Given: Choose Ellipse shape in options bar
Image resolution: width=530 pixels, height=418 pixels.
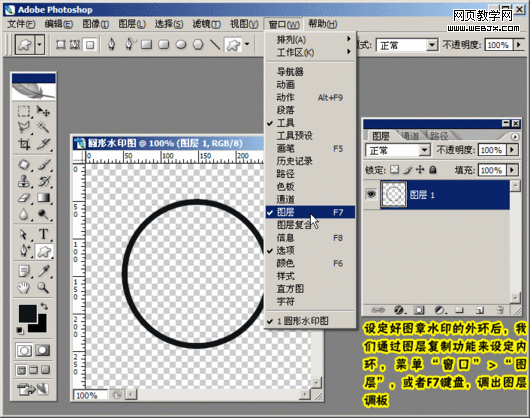Looking at the screenshot, I should point(181,45).
